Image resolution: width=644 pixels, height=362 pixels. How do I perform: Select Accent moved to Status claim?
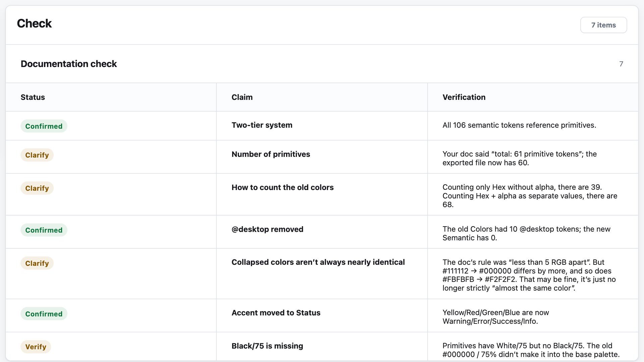click(x=276, y=313)
